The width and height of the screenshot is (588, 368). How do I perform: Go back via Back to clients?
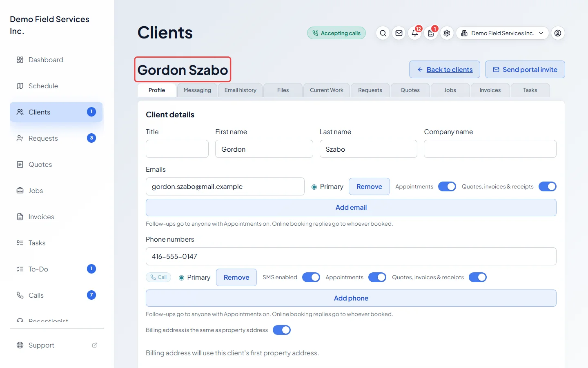(x=445, y=70)
